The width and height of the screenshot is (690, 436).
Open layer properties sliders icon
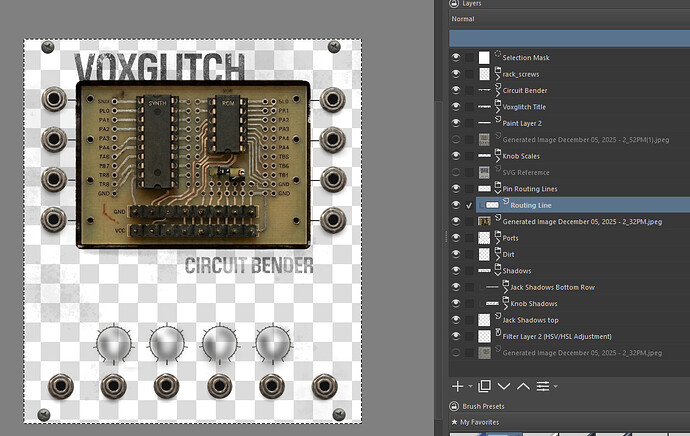pyautogui.click(x=544, y=385)
